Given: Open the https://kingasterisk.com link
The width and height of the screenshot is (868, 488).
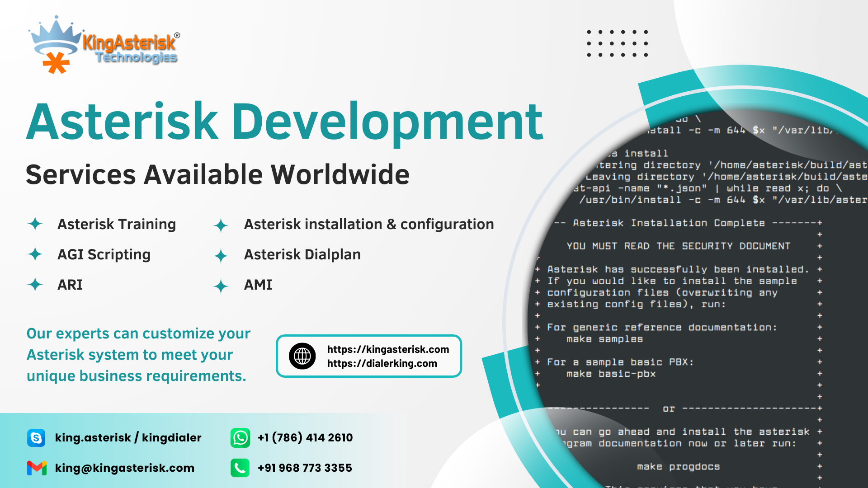Looking at the screenshot, I should click(388, 349).
